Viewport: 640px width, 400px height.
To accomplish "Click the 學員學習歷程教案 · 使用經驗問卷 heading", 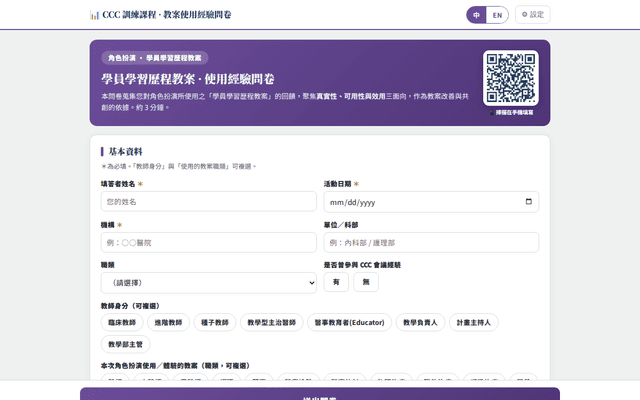I will tap(188, 79).
